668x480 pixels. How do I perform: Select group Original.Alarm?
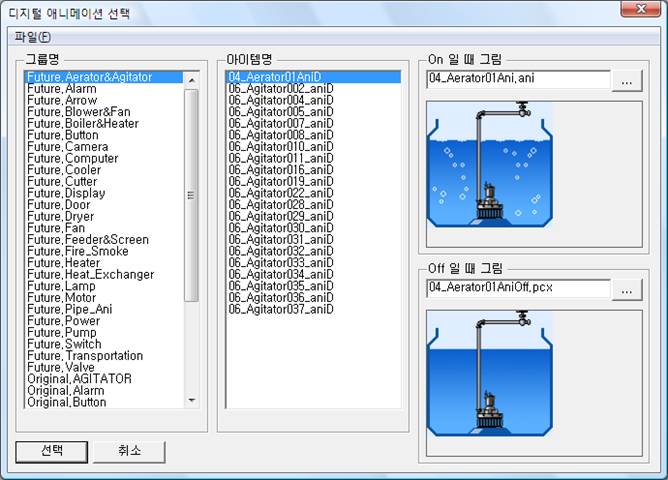pos(104,391)
